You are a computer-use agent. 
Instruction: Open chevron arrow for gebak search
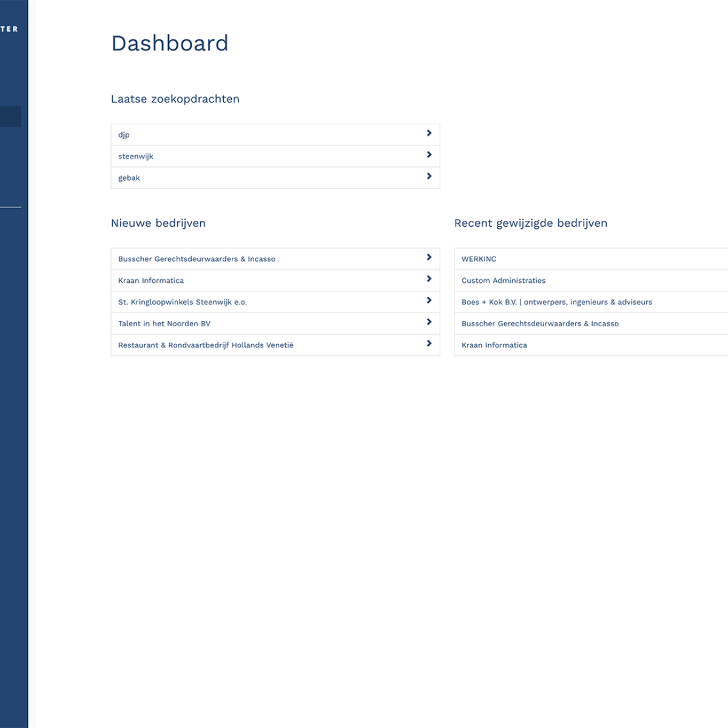[x=429, y=177]
